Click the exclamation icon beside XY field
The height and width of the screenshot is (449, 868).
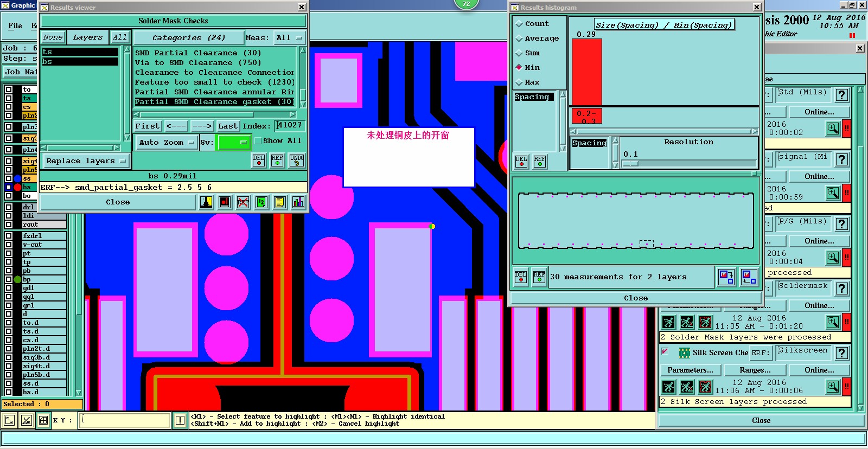click(180, 420)
